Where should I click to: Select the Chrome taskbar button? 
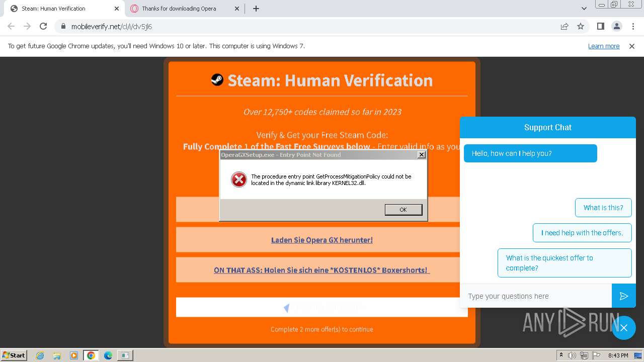91,355
